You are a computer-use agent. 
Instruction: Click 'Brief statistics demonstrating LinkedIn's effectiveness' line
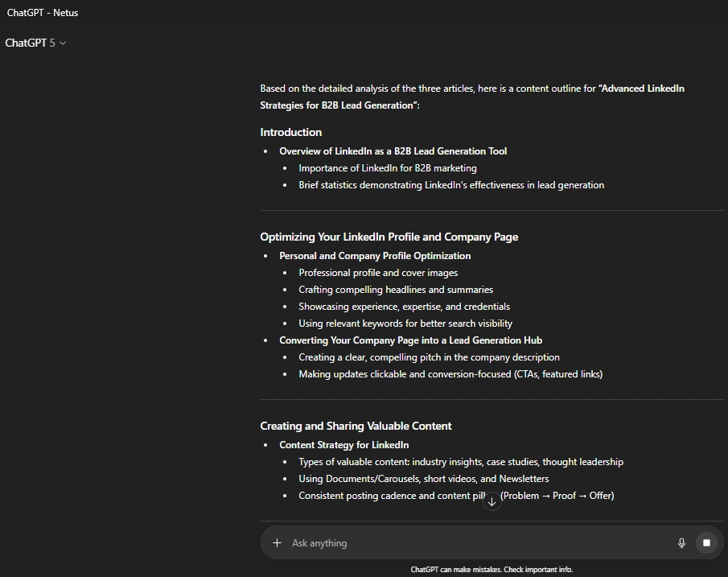[450, 185]
